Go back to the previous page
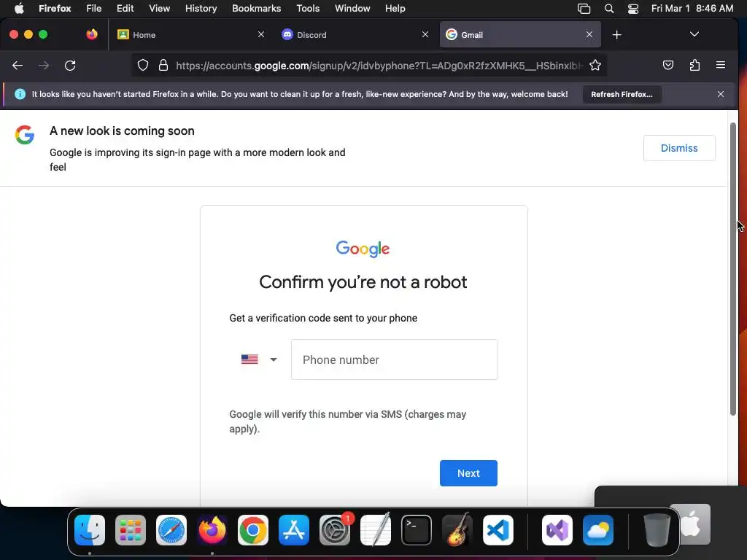This screenshot has height=560, width=747. click(18, 65)
